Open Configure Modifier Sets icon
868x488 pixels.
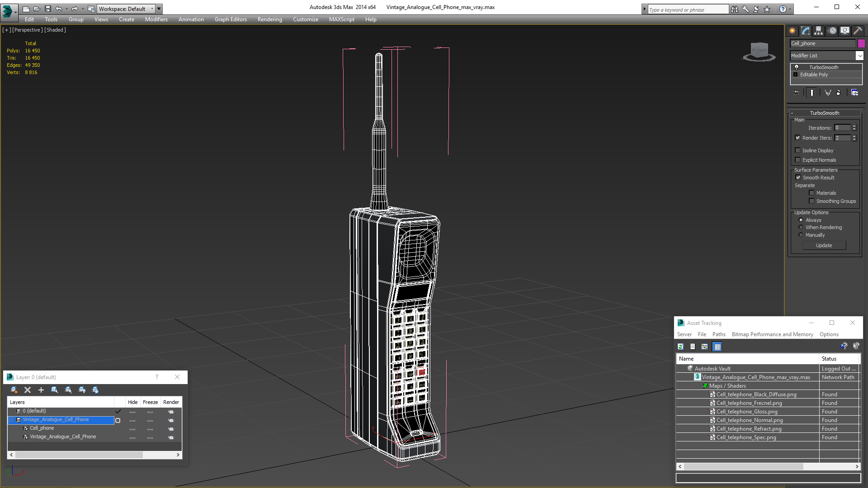click(x=854, y=93)
